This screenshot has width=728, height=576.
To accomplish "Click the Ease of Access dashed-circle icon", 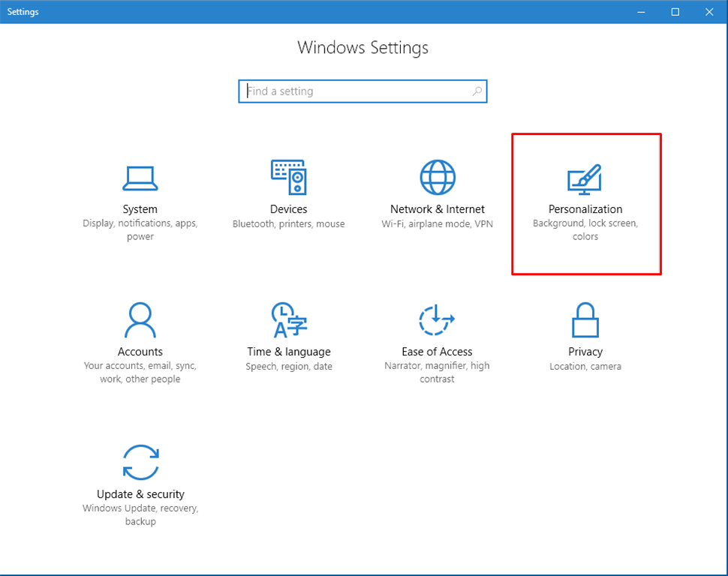I will (x=437, y=319).
